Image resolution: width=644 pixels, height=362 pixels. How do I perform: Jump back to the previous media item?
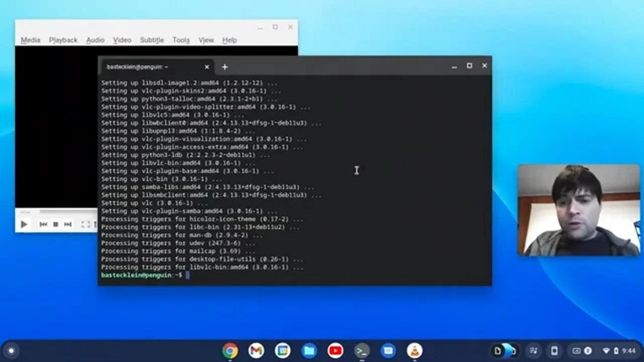(x=43, y=224)
